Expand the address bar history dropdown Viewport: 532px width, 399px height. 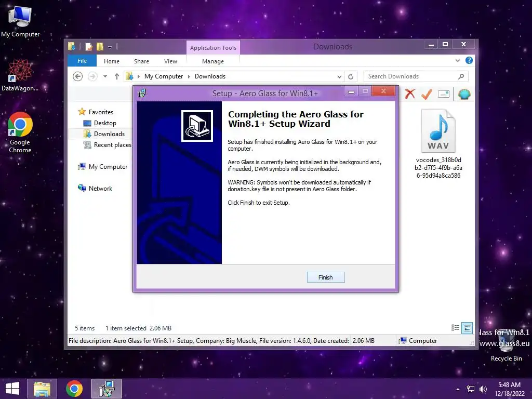click(339, 76)
